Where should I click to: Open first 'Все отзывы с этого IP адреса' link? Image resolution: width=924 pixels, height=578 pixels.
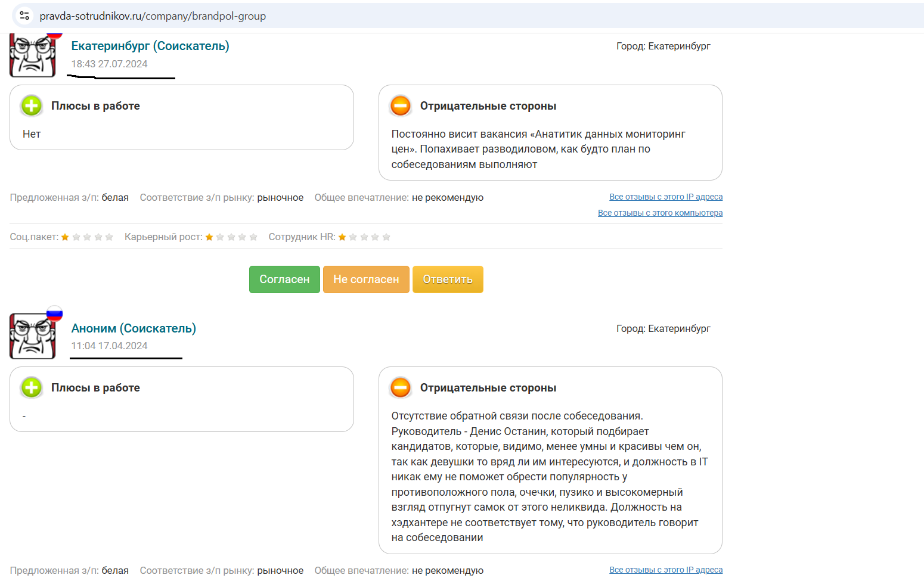[x=665, y=197]
